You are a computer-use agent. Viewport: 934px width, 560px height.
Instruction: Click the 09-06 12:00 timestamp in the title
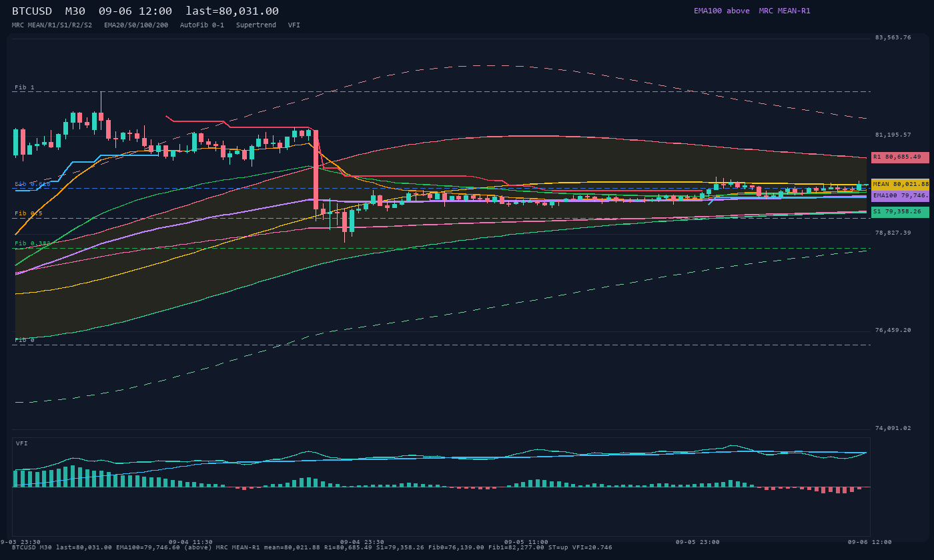pos(135,11)
